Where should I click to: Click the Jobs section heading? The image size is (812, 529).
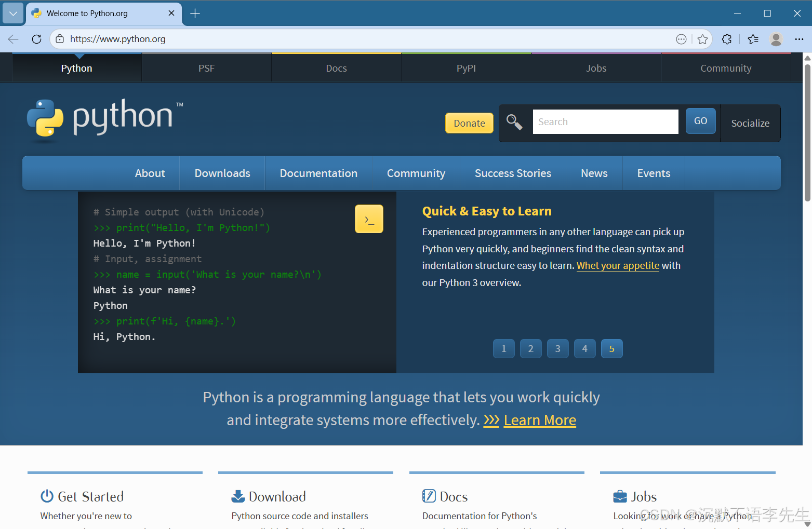(644, 497)
